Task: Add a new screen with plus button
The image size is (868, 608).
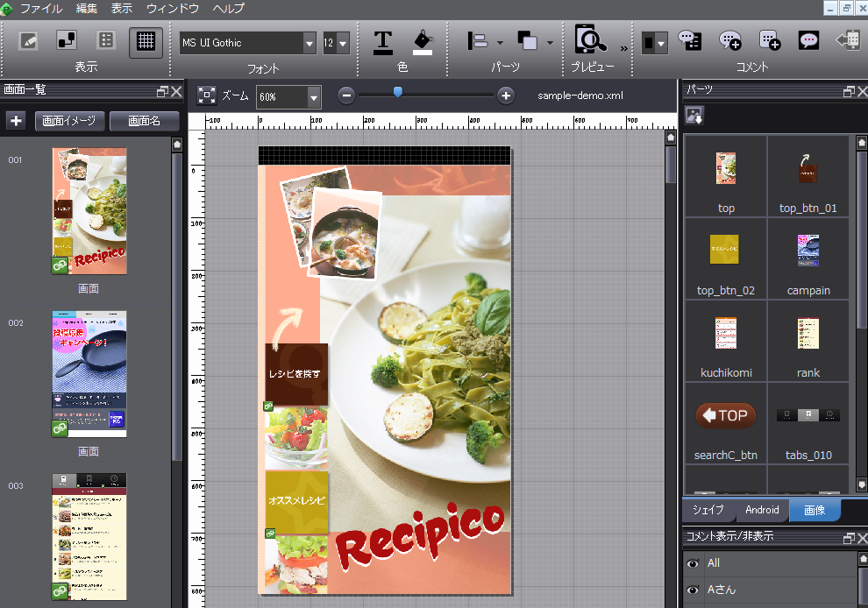Action: pyautogui.click(x=16, y=121)
